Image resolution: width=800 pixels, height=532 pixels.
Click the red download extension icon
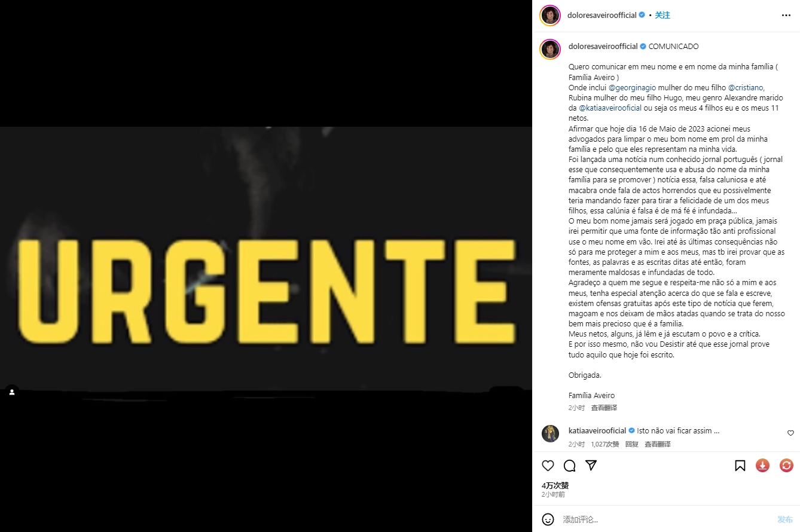762,465
